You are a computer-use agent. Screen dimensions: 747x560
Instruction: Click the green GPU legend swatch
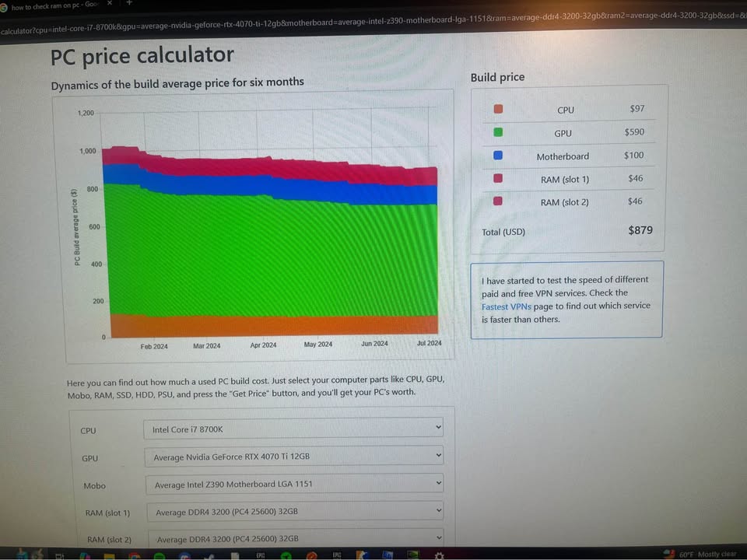[499, 133]
